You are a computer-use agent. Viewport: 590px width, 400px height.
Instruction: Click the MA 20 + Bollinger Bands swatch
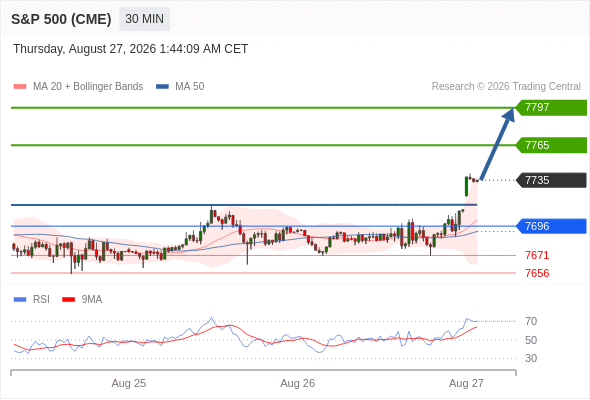[20, 87]
